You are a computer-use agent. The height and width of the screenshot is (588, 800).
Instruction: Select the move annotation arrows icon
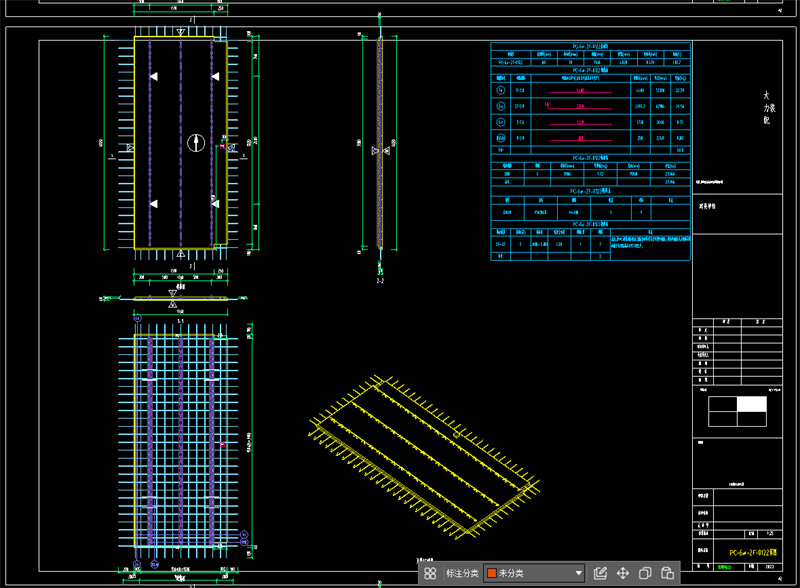click(623, 573)
